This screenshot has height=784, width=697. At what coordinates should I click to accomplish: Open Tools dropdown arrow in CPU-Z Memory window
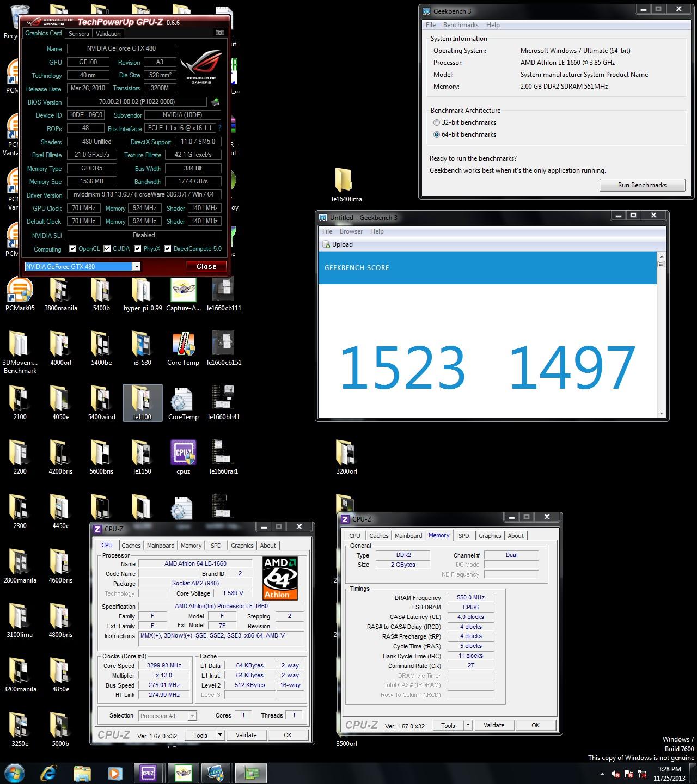(468, 725)
